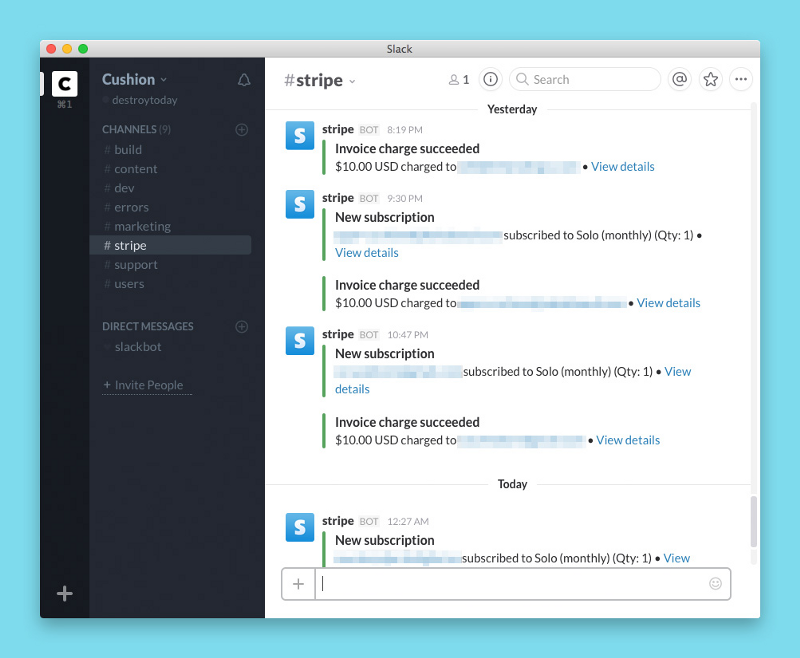Open the emoji picker in message box
The height and width of the screenshot is (658, 800).
pyautogui.click(x=715, y=584)
